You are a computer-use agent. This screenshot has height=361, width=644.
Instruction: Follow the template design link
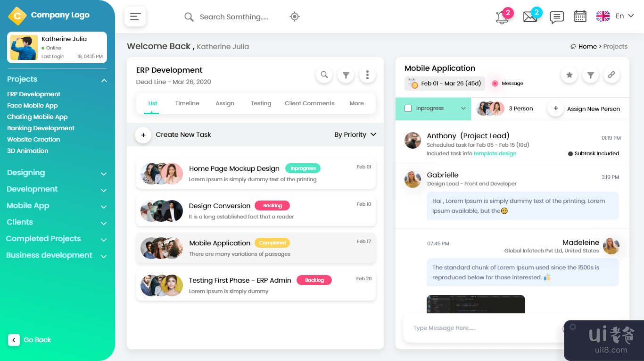[x=495, y=153]
